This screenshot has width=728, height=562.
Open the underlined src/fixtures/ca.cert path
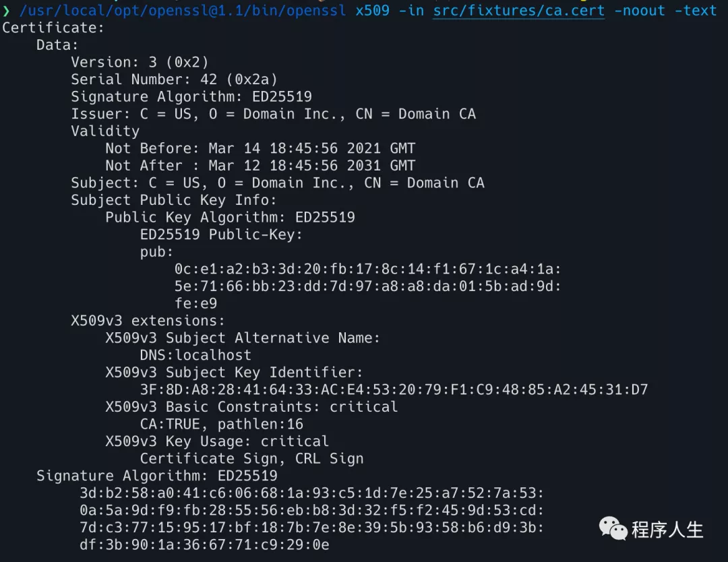click(x=518, y=10)
